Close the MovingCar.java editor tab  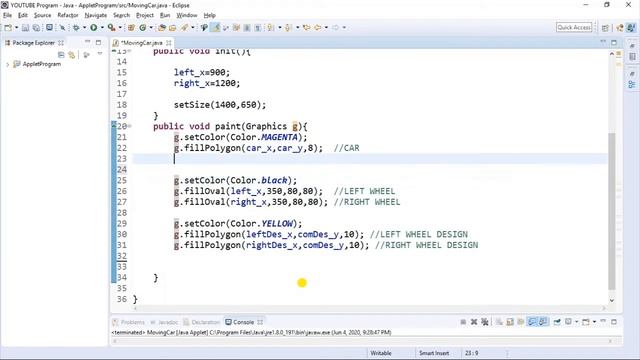tap(169, 42)
